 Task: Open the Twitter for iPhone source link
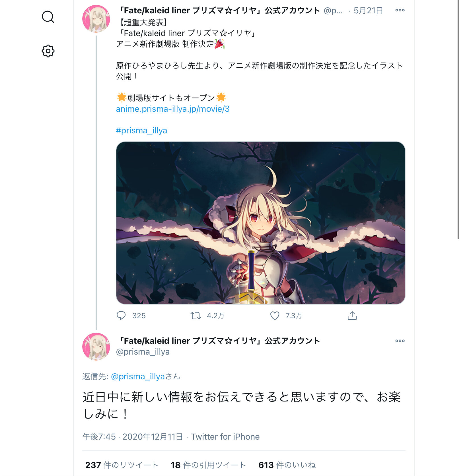[x=225, y=437]
